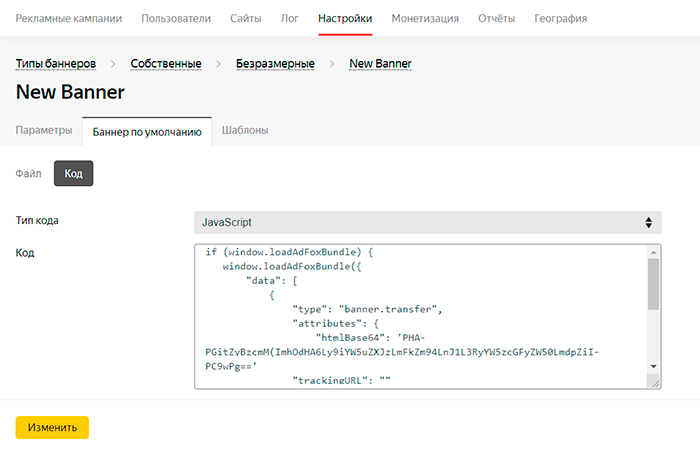Click the New Banner breadcrumb link

pyautogui.click(x=380, y=63)
